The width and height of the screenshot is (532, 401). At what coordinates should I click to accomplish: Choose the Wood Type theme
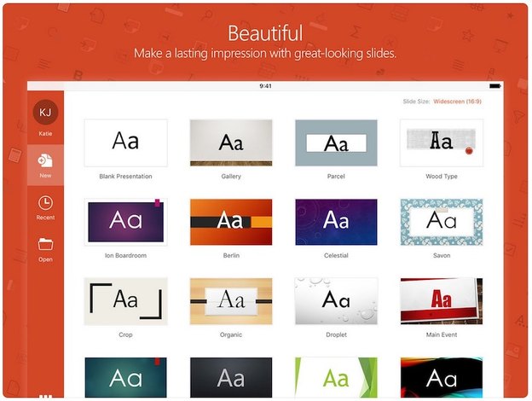pos(441,142)
